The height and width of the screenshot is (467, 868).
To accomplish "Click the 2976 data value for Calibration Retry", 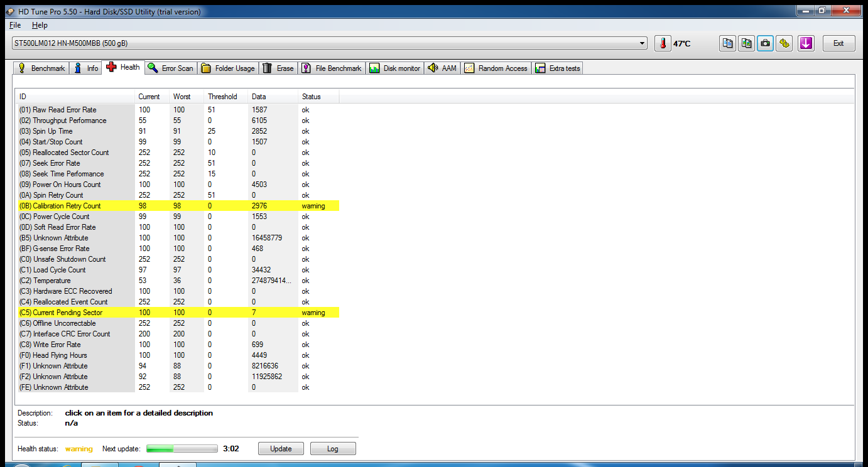I will [259, 206].
